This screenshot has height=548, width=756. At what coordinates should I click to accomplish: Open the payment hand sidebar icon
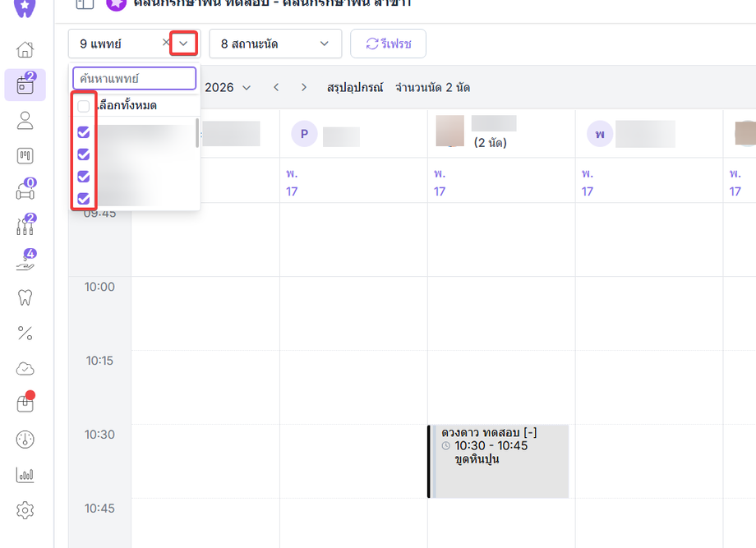point(25,260)
